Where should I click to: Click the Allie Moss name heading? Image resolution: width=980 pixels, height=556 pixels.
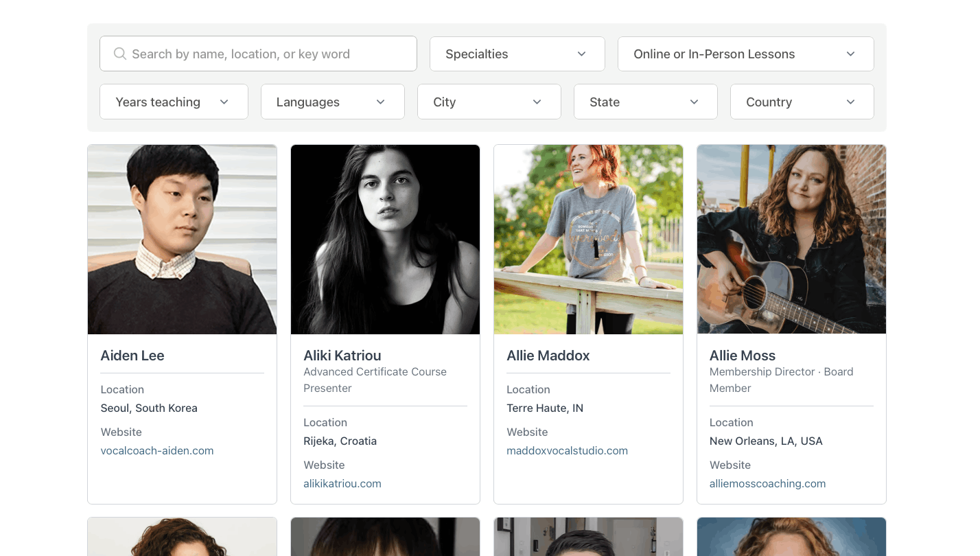[x=743, y=356]
